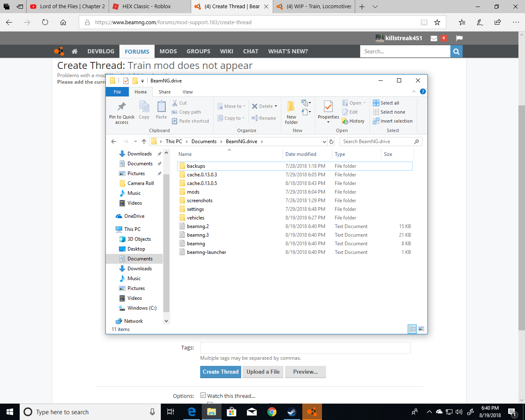Screen dimensions: 525x420
Task: Create a New folder from the ribbon
Action: tap(291, 112)
